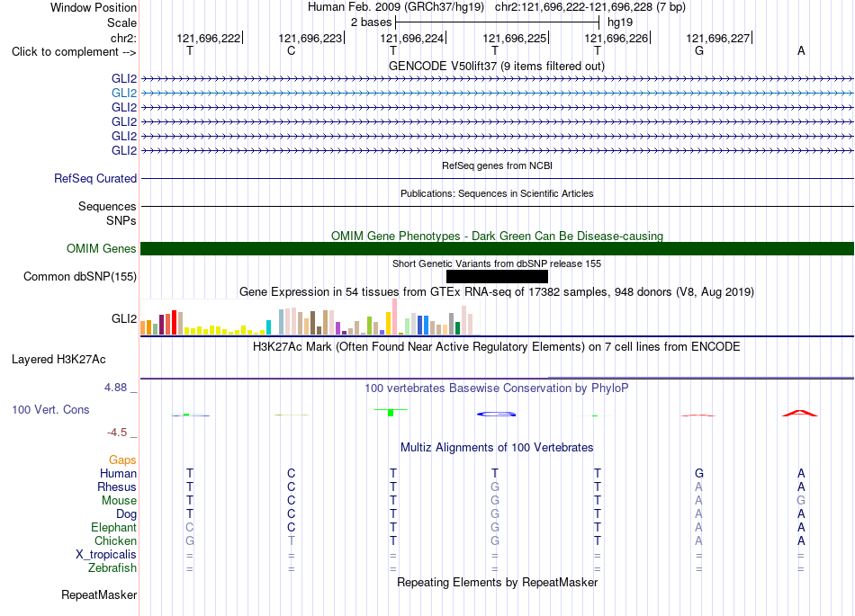Click Multiz Alignments of 100 Vertebrates title
The height and width of the screenshot is (616, 855).
(497, 448)
